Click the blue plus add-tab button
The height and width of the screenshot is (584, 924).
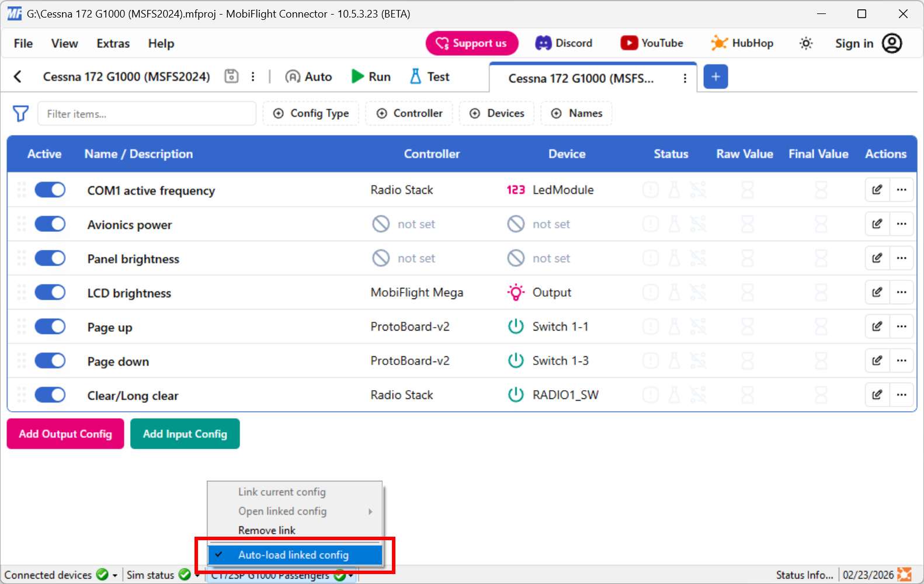[715, 77]
